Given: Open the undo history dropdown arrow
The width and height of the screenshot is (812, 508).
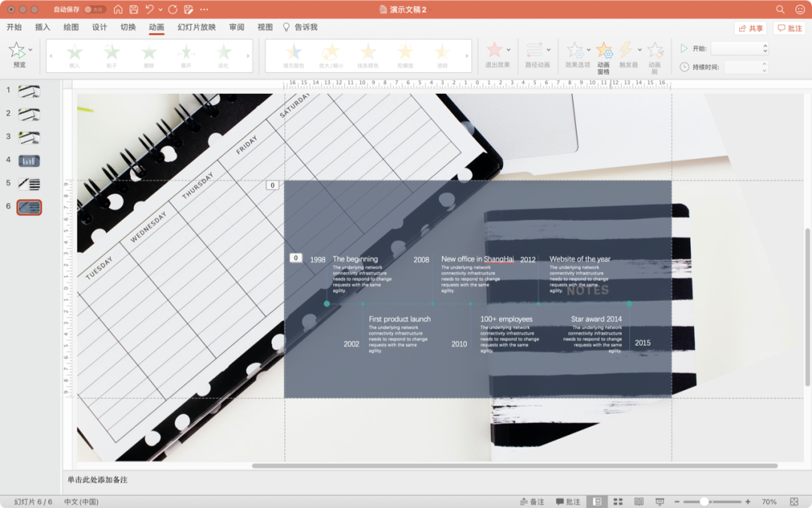Looking at the screenshot, I should pyautogui.click(x=161, y=9).
